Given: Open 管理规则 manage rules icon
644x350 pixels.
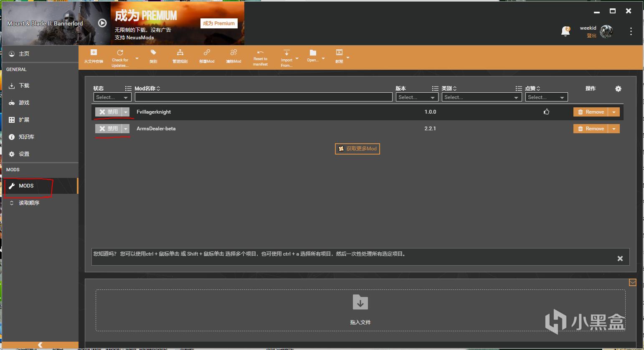Looking at the screenshot, I should [x=180, y=53].
